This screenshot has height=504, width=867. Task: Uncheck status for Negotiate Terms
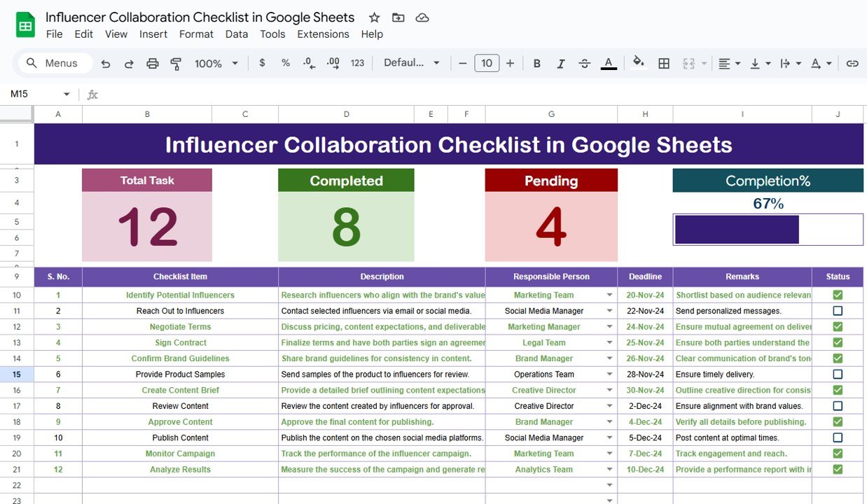point(838,327)
